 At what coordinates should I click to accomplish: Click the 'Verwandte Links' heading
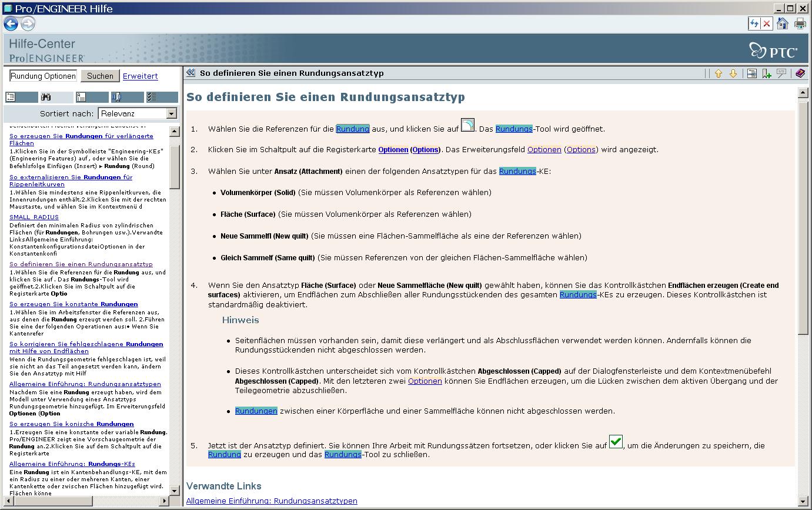(224, 486)
